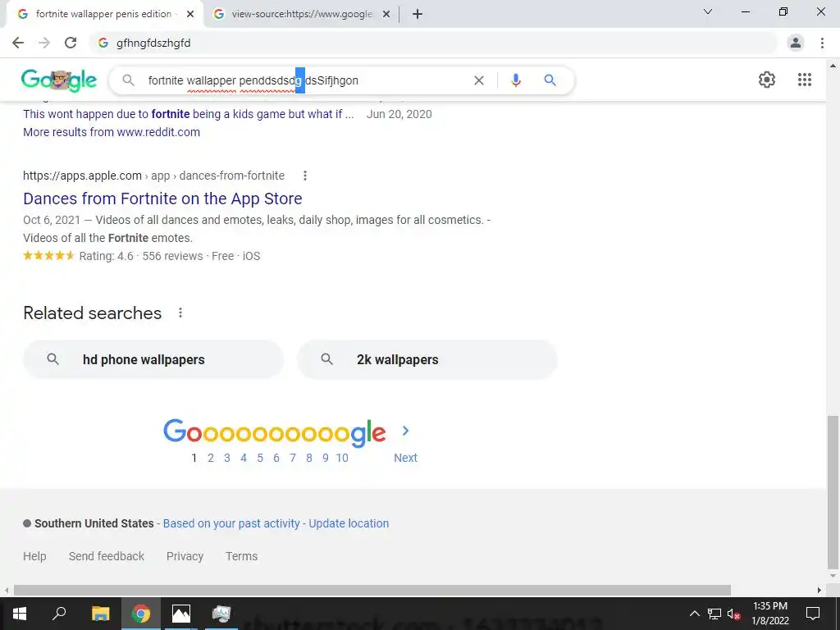Go back using the browser back arrow

point(18,43)
